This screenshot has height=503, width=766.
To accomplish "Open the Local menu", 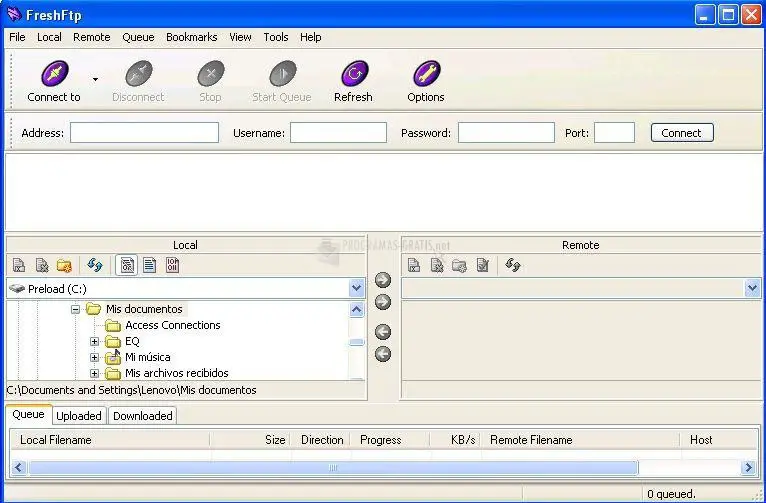I will [x=49, y=37].
